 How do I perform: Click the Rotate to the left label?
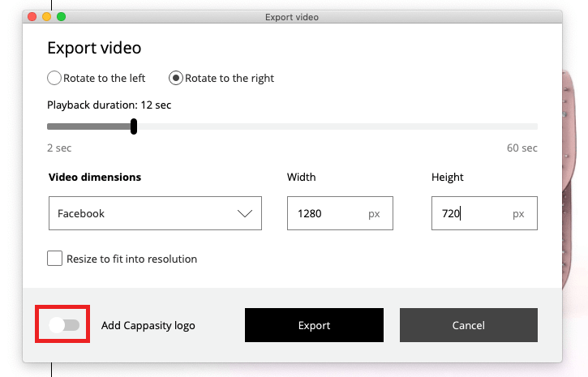click(105, 79)
